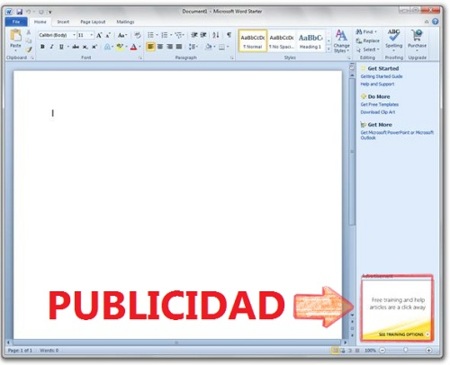
Task: Open the font size 11 dropdown
Action: pyautogui.click(x=91, y=35)
